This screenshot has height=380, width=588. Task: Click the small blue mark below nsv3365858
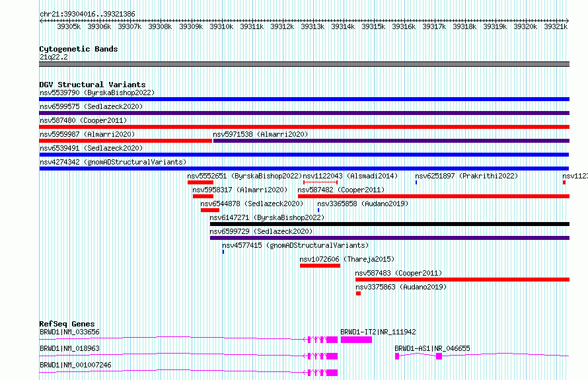pyautogui.click(x=318, y=210)
